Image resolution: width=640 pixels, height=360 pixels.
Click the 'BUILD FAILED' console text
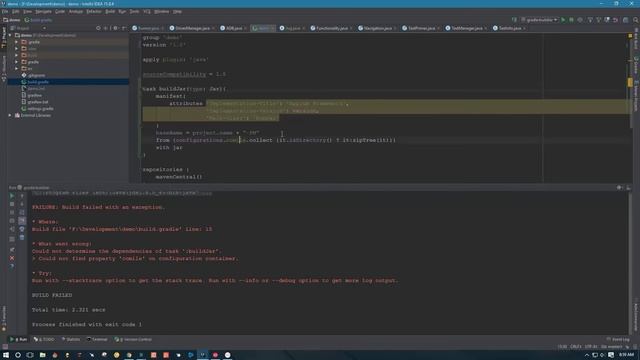[52, 295]
